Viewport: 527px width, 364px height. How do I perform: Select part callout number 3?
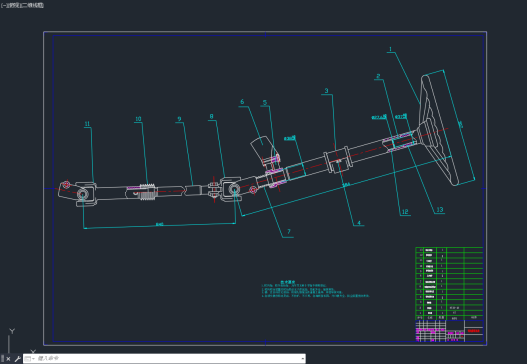coord(326,91)
